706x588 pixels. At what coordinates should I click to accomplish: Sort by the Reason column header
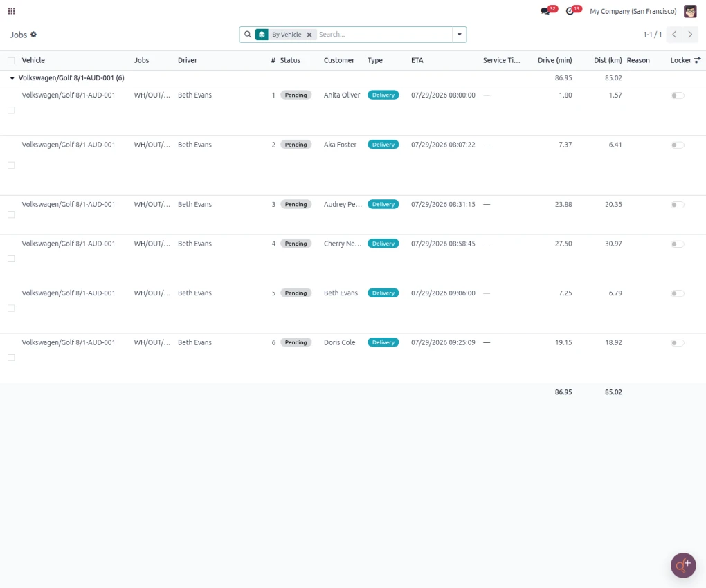(638, 60)
